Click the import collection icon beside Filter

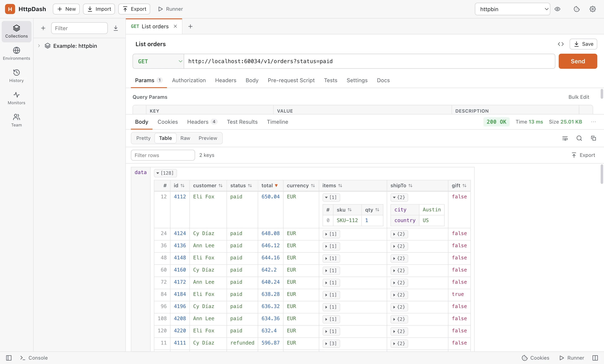pyautogui.click(x=116, y=28)
